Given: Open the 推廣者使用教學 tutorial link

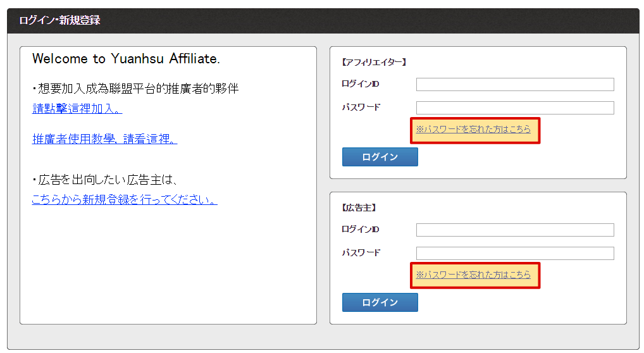Looking at the screenshot, I should pyautogui.click(x=104, y=139).
